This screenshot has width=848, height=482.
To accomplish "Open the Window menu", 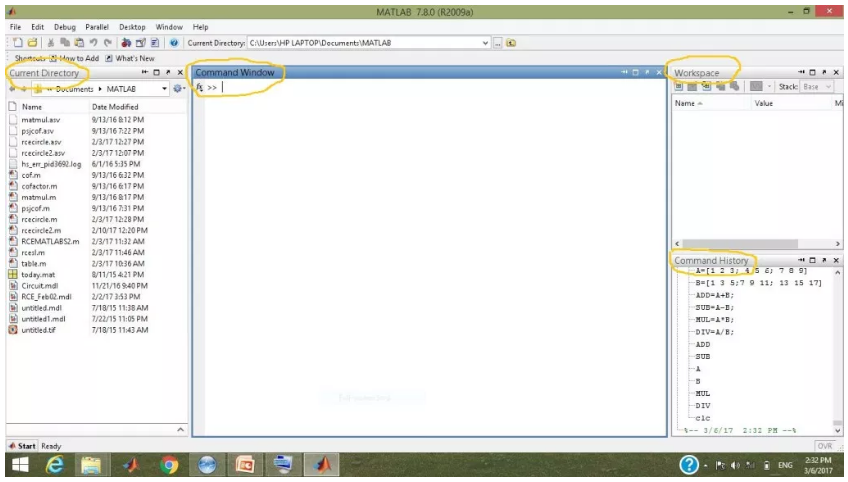I will point(169,27).
